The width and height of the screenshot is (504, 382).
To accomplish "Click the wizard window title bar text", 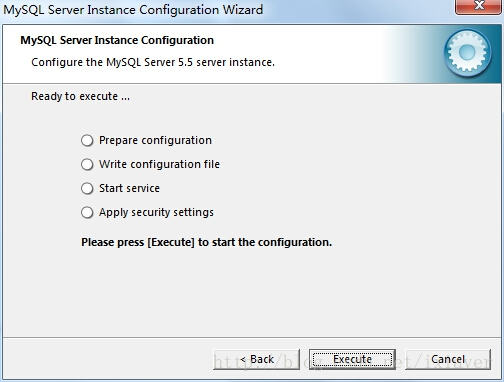I will (133, 10).
